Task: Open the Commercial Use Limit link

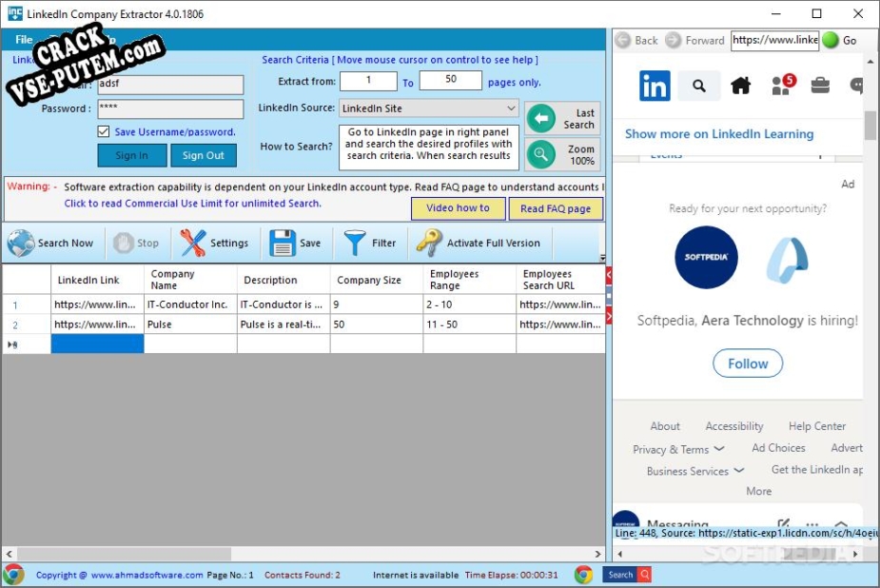Action: (192, 204)
